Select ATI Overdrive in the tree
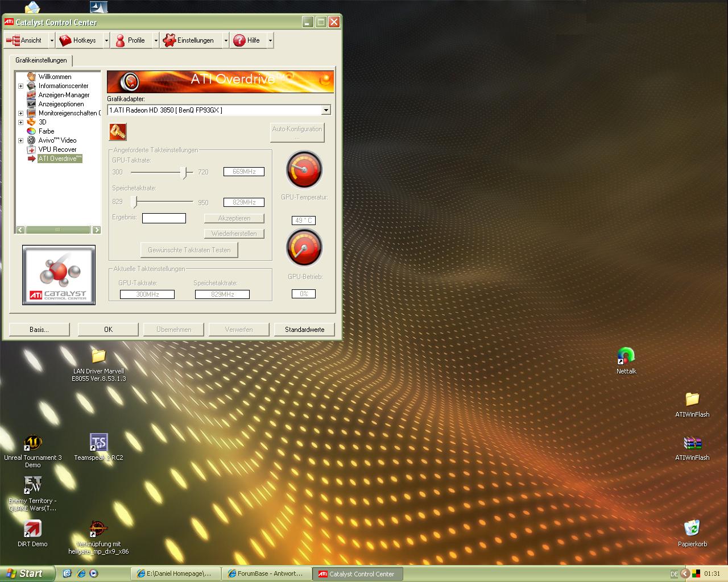 pos(60,159)
